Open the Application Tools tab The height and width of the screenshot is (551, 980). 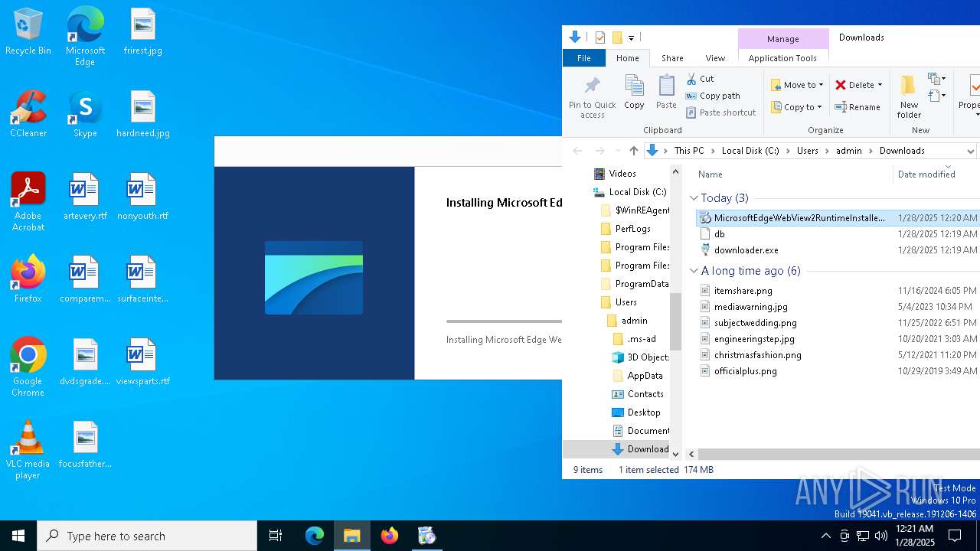pyautogui.click(x=782, y=58)
